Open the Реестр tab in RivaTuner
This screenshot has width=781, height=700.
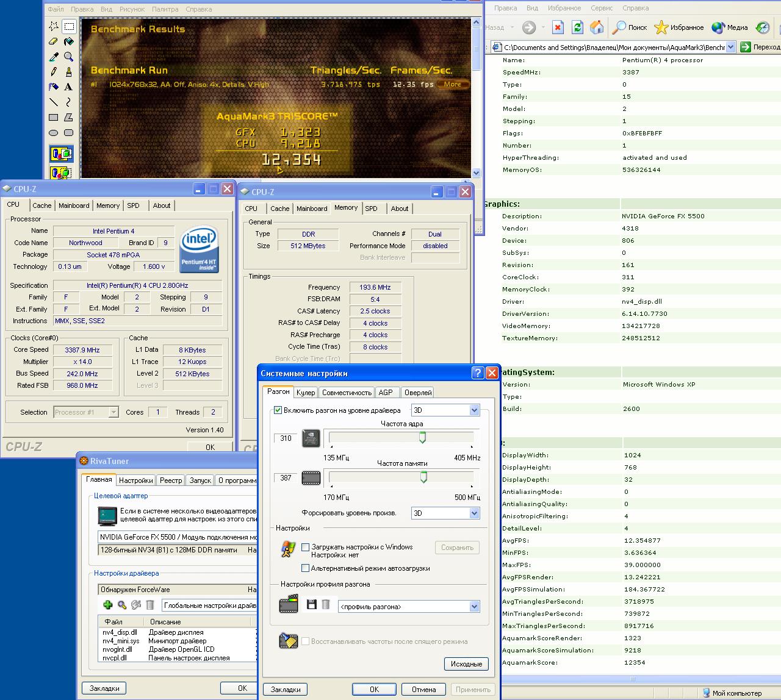171,480
